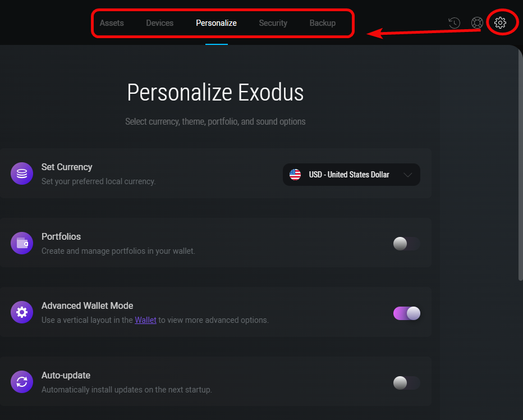The height and width of the screenshot is (420, 523).
Task: Go to the Devices tab
Action: (159, 23)
